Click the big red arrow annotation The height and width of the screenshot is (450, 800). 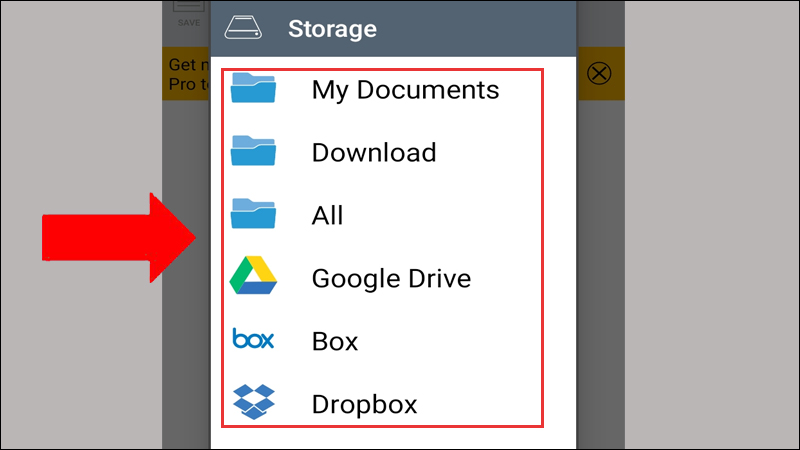119,238
